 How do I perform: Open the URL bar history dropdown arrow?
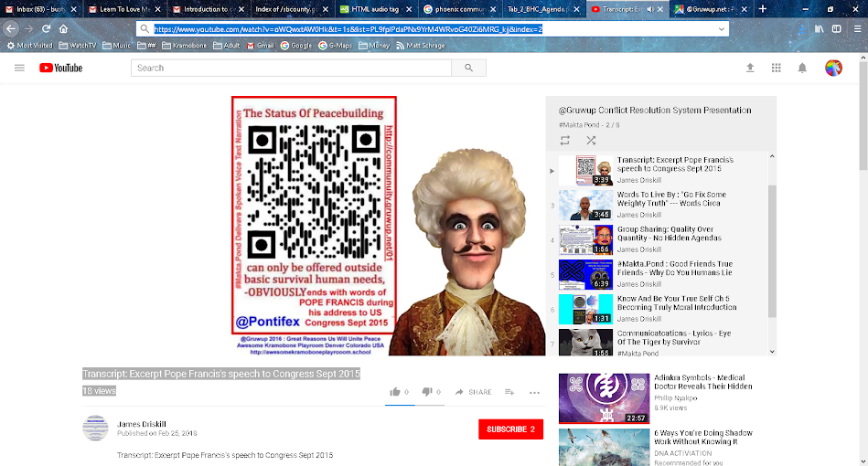(722, 28)
